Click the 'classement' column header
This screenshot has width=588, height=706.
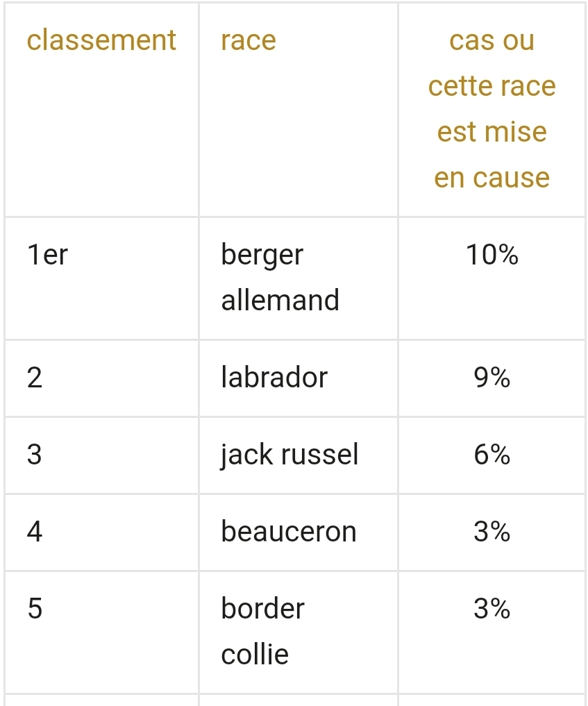[101, 40]
